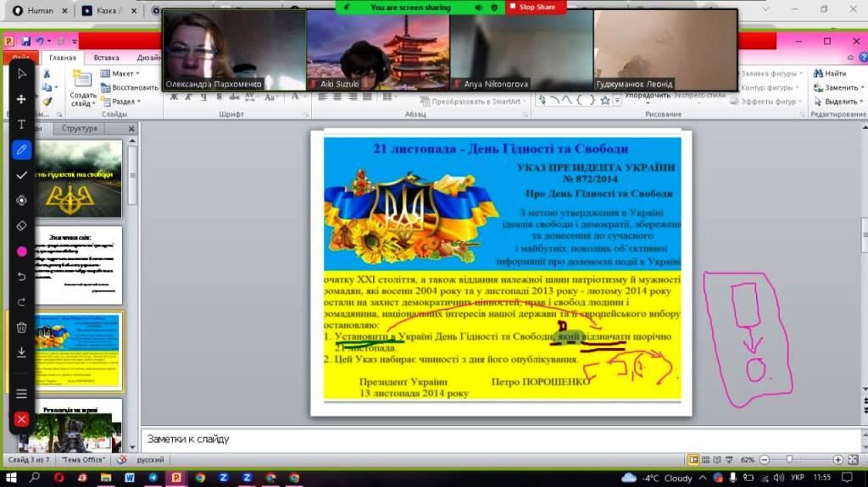868x487 pixels.
Task: Click the Cut scissors icon
Action: [x=47, y=74]
